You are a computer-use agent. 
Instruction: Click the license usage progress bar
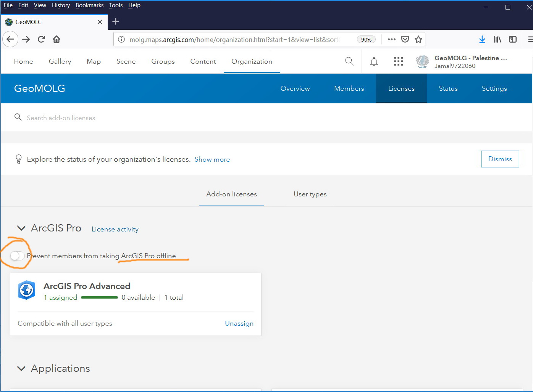click(99, 297)
